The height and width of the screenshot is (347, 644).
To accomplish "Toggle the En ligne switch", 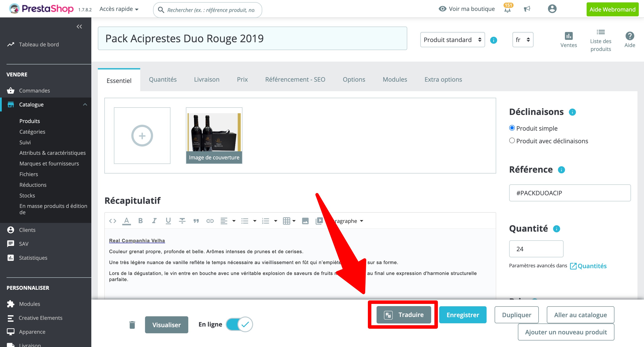I will pos(239,324).
